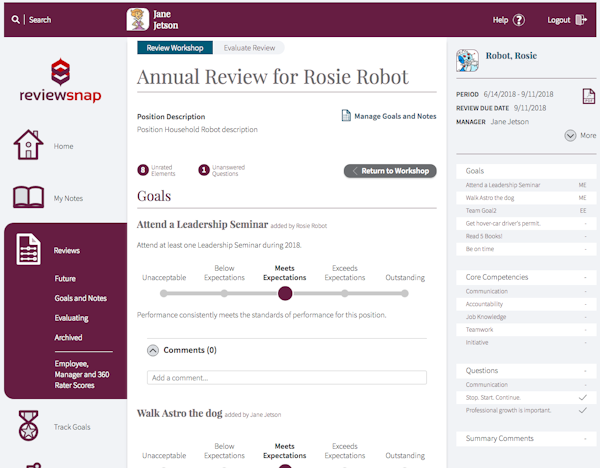Jump to the Questions section in the side panel
This screenshot has width=600, height=468.
coord(526,370)
